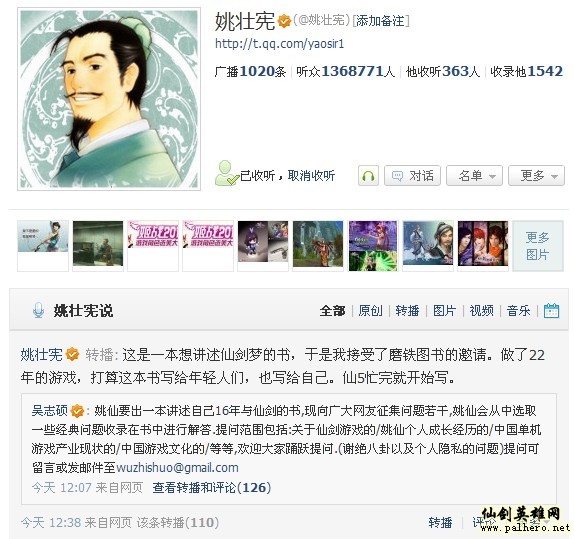Click the 更多图片 tile

(x=538, y=246)
